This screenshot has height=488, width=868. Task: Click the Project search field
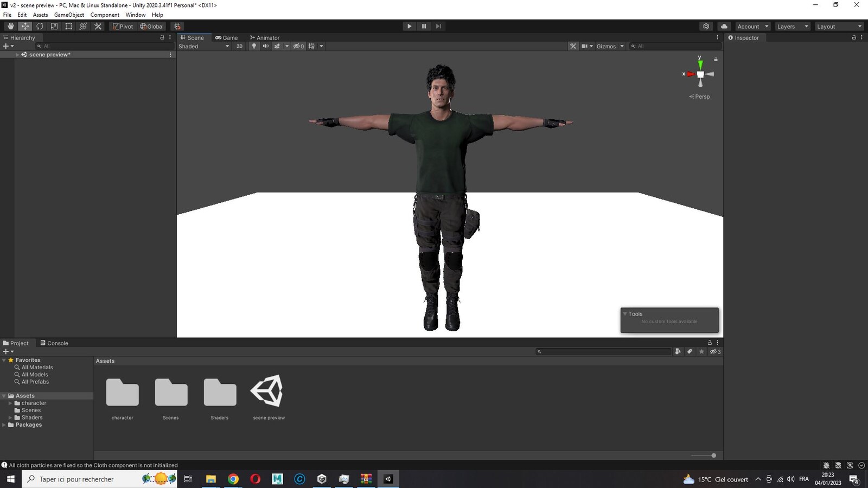[604, 351]
